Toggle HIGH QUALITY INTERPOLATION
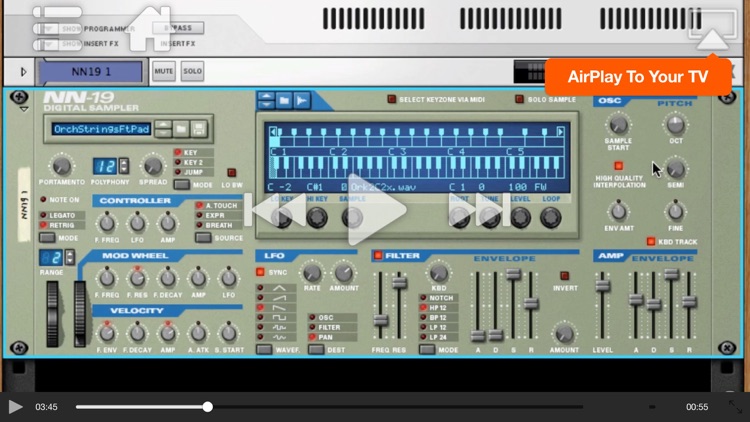The image size is (750, 422). (x=618, y=166)
